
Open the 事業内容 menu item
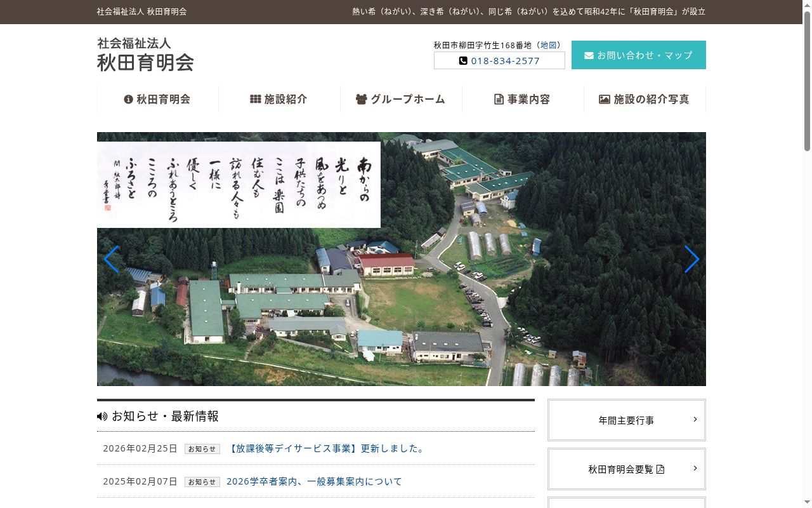523,99
